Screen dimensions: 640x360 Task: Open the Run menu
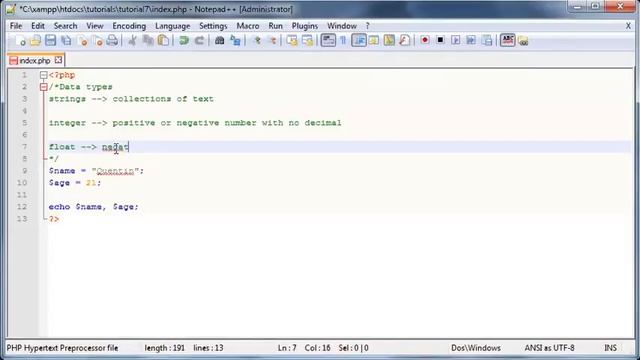tap(276, 26)
